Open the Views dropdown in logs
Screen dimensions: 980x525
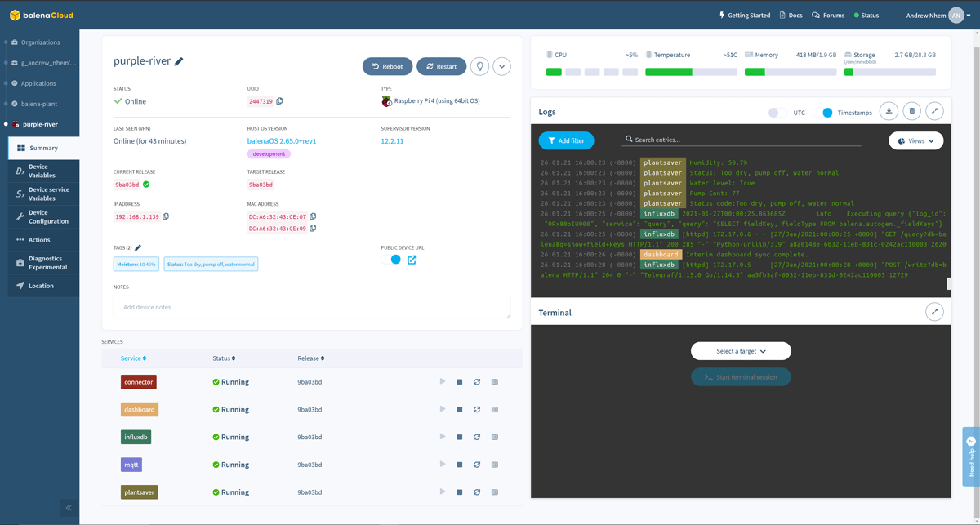tap(915, 140)
